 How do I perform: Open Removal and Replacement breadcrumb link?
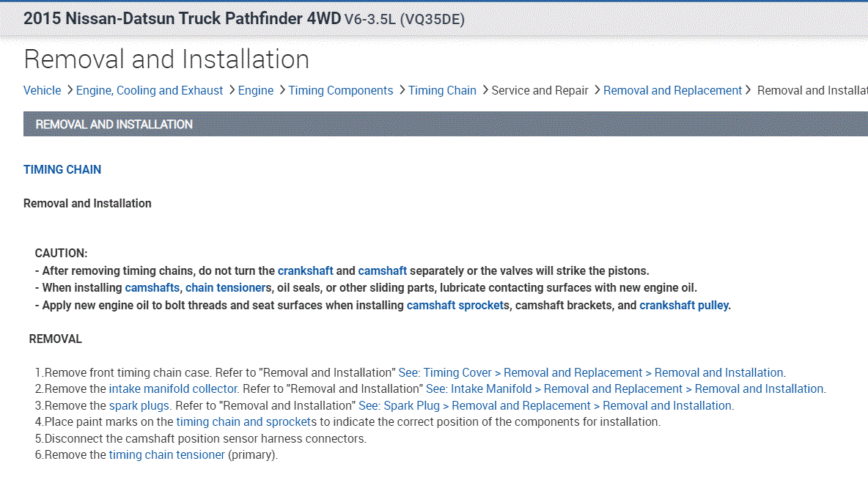[672, 91]
